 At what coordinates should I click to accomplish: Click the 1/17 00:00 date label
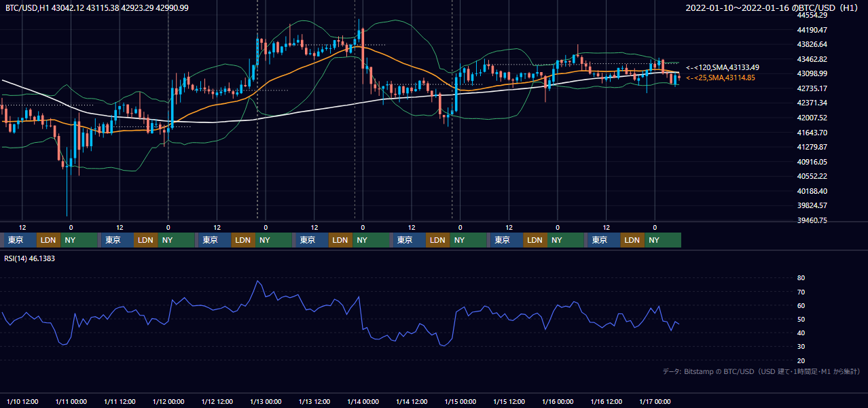coord(655,401)
